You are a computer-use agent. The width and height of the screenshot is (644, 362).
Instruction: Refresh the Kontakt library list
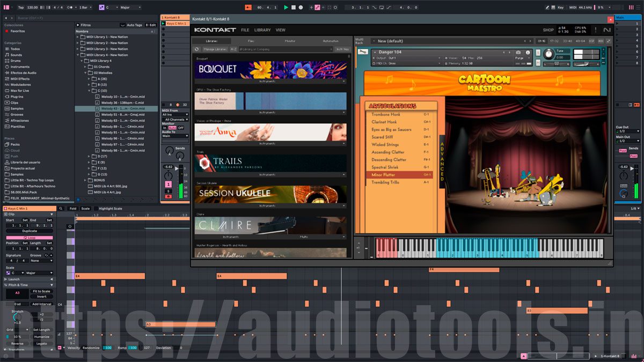click(197, 49)
